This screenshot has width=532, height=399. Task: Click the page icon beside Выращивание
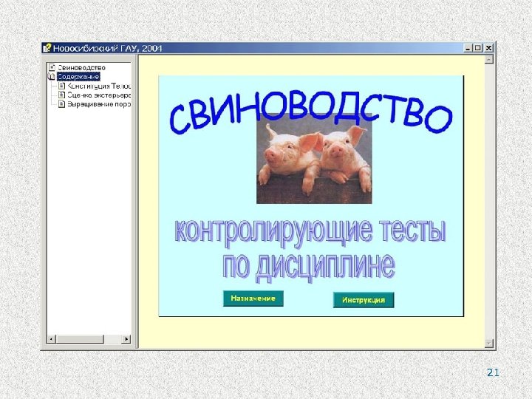(x=61, y=104)
